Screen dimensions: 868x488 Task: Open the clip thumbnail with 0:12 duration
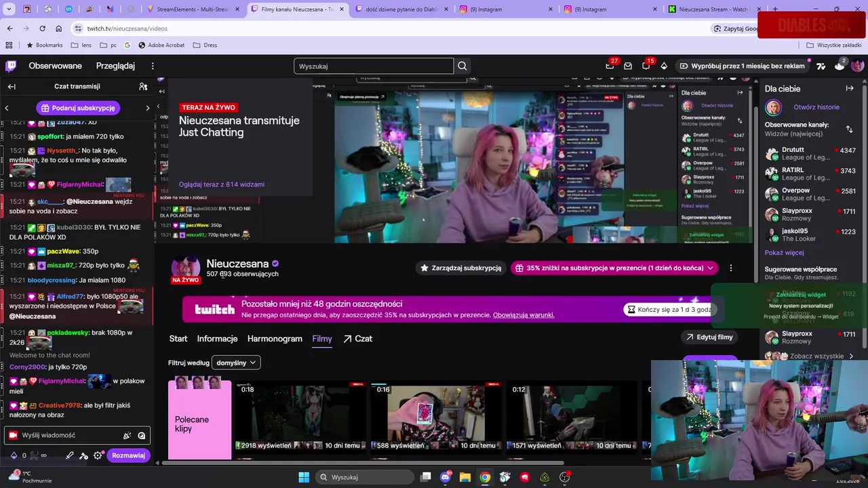[x=572, y=417]
